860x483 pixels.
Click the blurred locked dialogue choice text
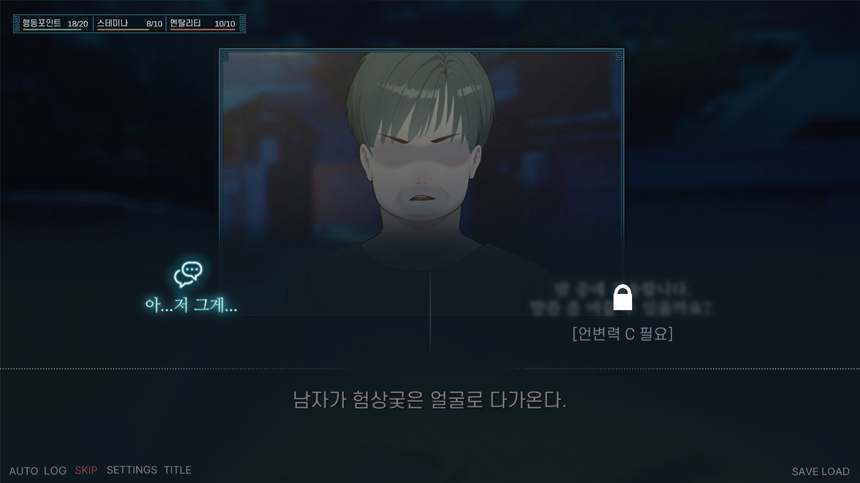coord(623,299)
